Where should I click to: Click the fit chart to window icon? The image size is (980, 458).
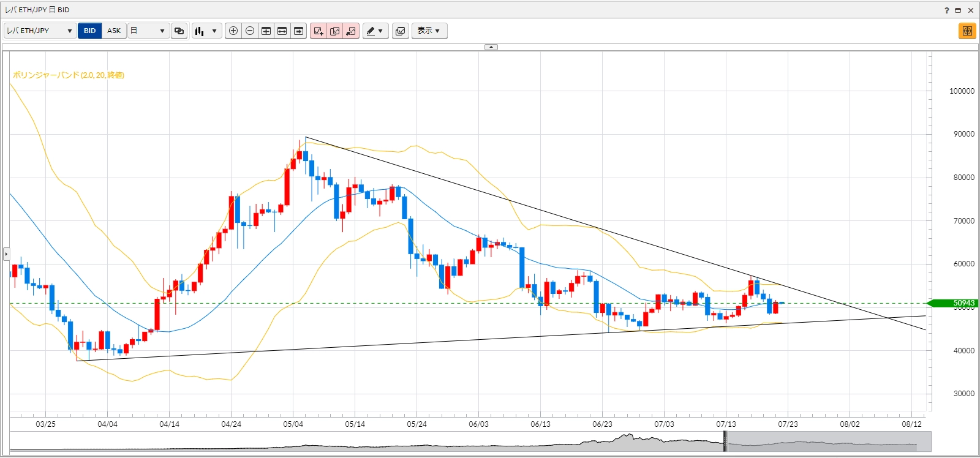[x=266, y=31]
